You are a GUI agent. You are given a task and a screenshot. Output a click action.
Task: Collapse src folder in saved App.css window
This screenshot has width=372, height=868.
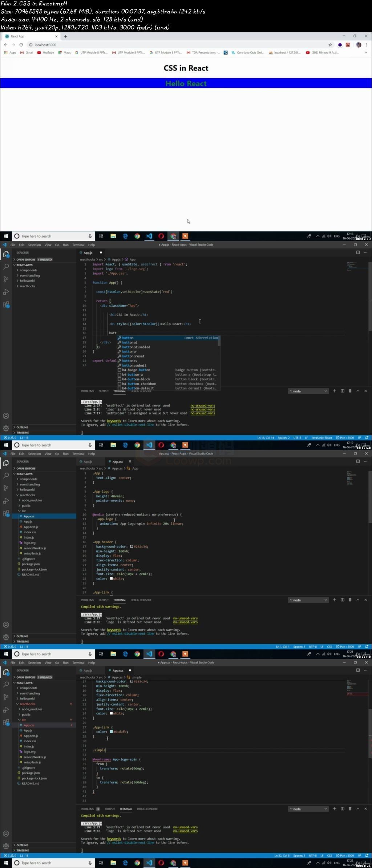(x=24, y=511)
